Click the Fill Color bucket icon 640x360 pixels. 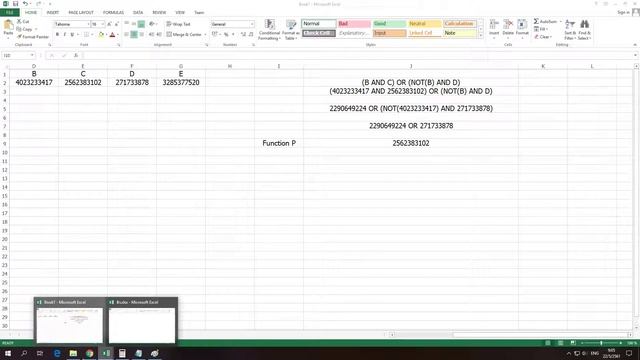point(101,35)
